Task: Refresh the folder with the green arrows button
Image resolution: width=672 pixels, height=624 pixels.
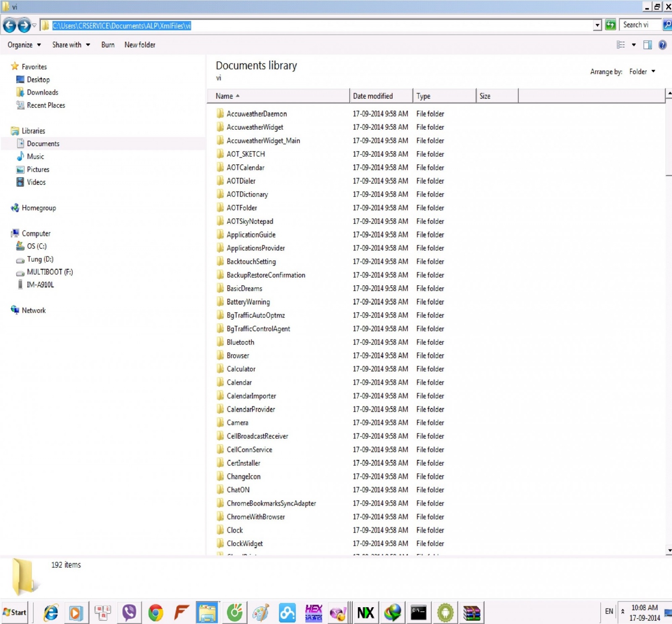Action: click(610, 25)
